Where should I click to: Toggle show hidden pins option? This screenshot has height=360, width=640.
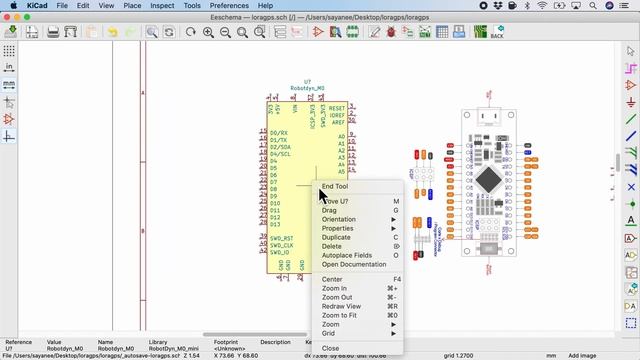tap(9, 119)
